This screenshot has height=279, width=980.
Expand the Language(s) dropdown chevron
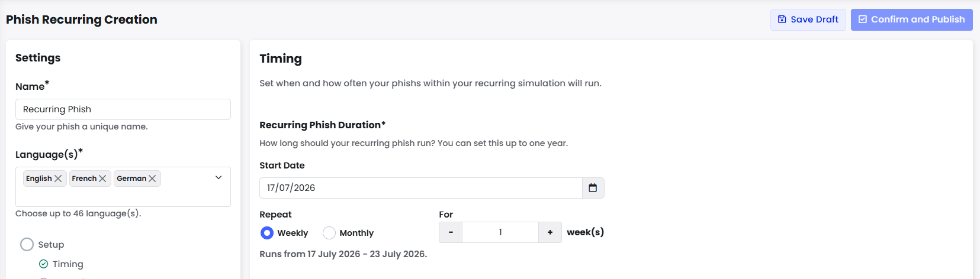219,178
